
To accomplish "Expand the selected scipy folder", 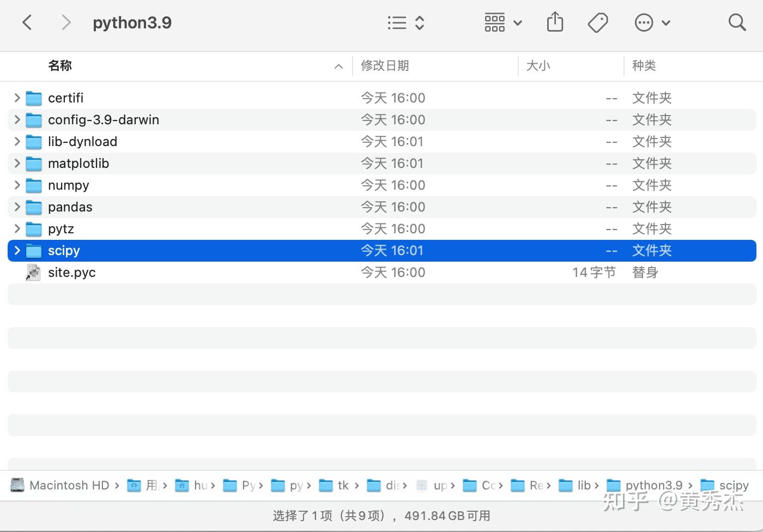I will pyautogui.click(x=17, y=250).
